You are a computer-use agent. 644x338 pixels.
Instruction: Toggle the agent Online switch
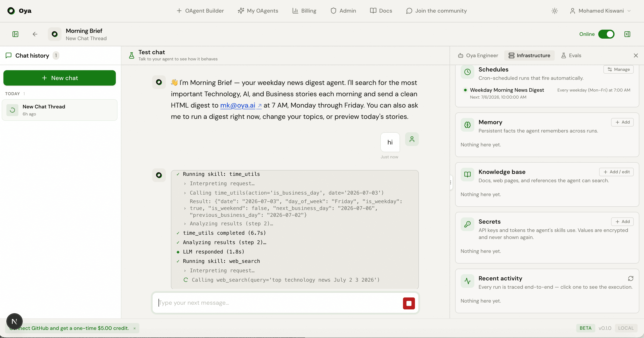[x=606, y=34]
